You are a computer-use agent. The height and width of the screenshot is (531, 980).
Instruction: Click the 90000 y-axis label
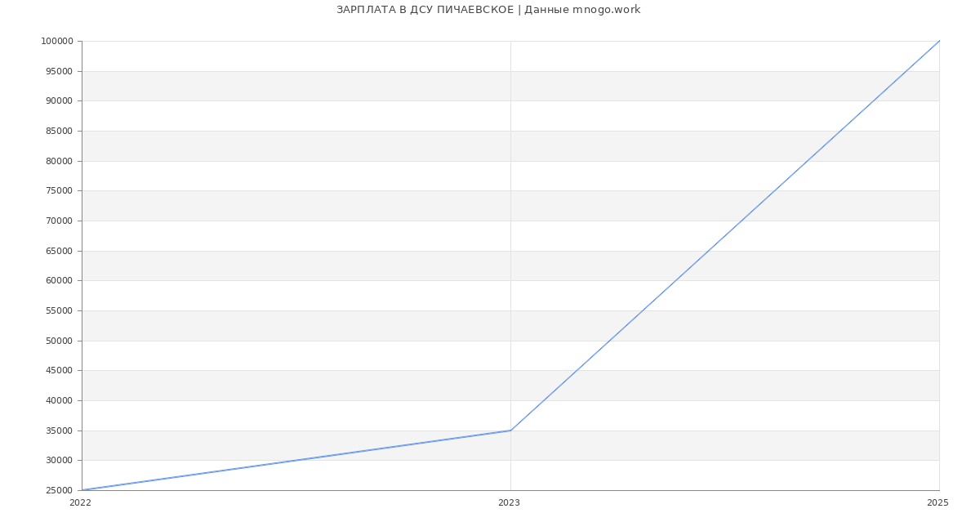tap(59, 101)
